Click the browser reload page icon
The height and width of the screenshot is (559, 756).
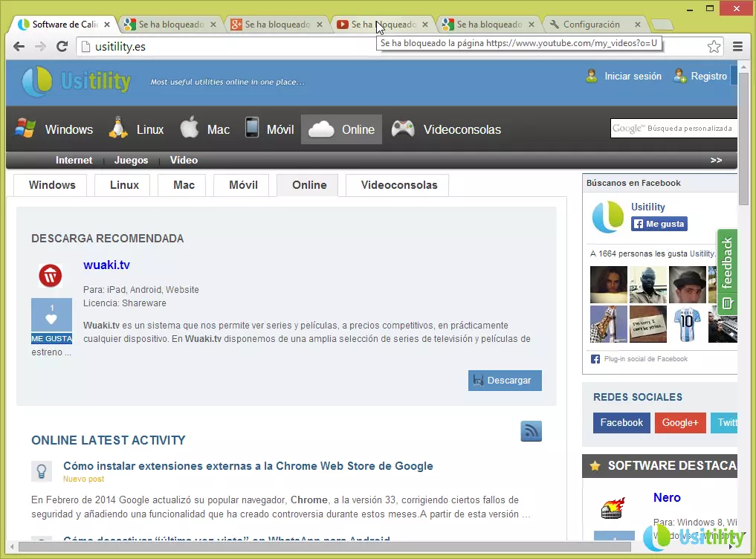tap(62, 46)
